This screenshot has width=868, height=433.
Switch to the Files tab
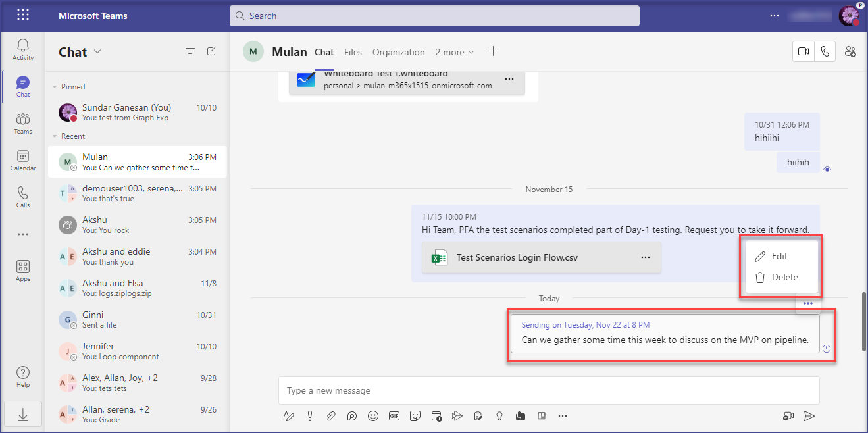click(353, 52)
